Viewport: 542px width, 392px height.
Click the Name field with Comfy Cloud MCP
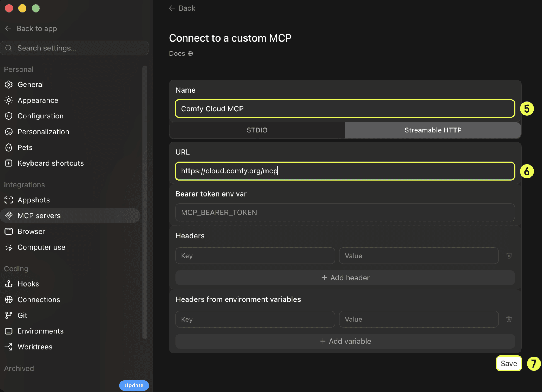[x=345, y=108]
